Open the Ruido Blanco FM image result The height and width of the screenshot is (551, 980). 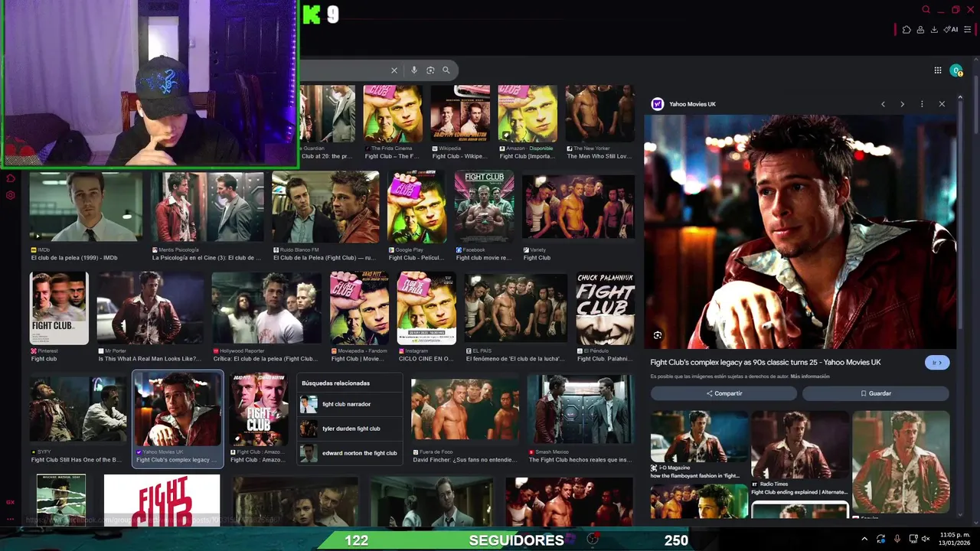[325, 208]
